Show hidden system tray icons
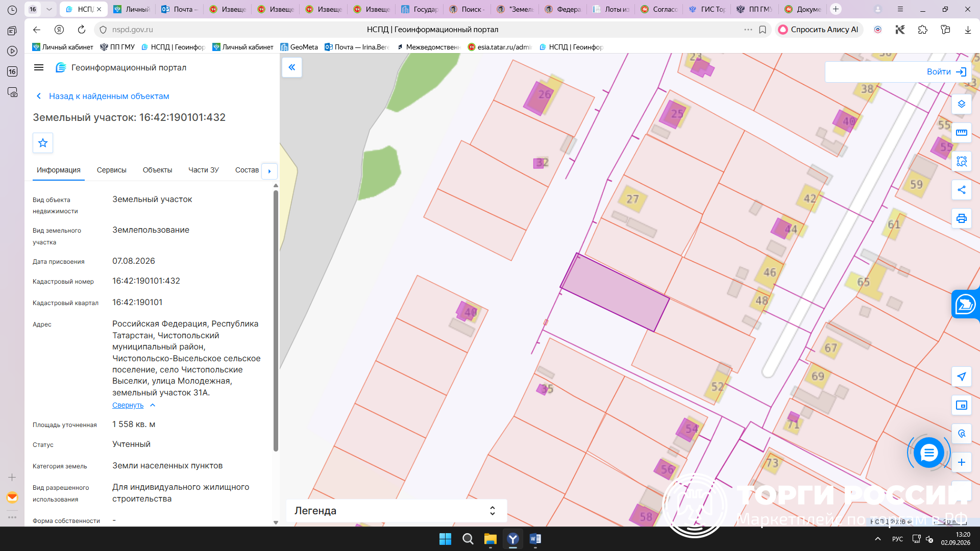 point(878,539)
